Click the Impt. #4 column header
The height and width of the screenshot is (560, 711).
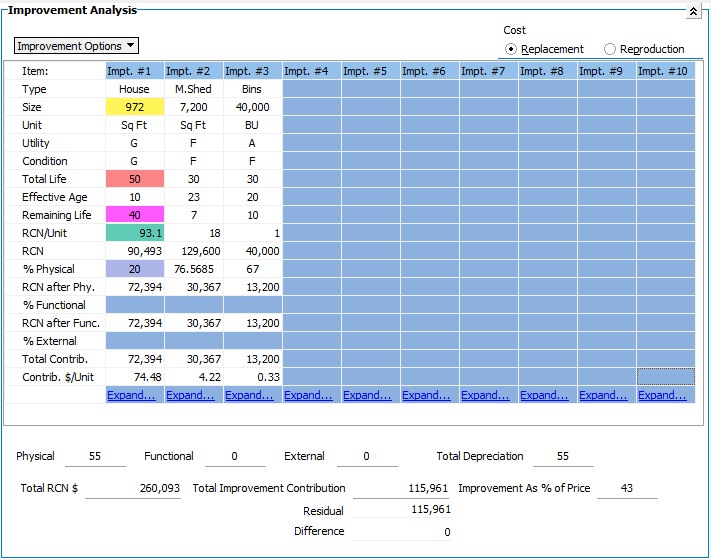point(312,71)
